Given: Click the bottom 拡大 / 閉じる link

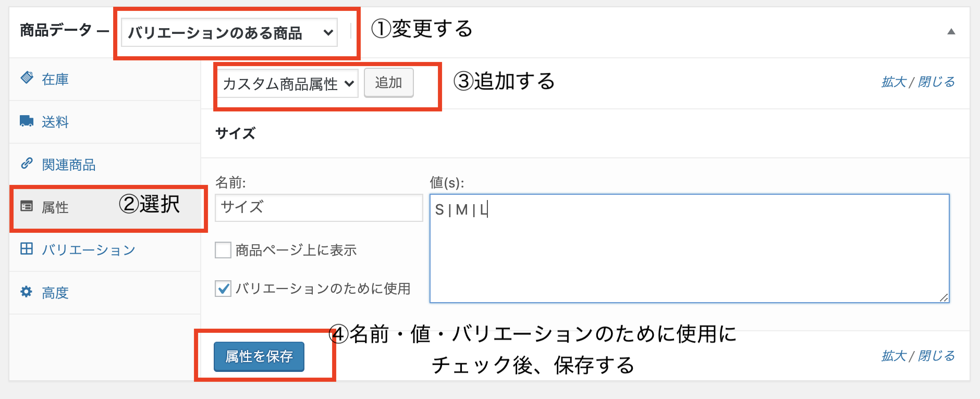Looking at the screenshot, I should [917, 356].
